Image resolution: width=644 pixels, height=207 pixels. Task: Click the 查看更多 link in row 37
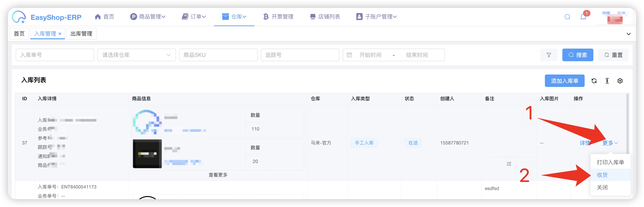(218, 175)
